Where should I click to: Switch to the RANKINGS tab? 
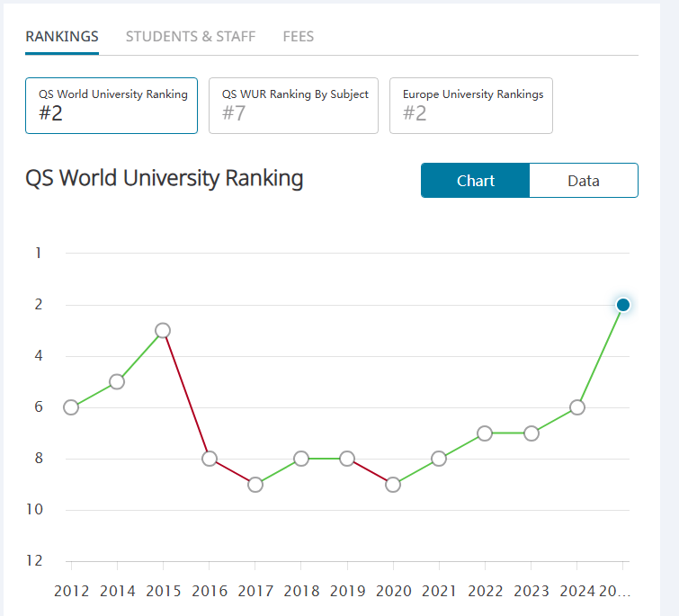pyautogui.click(x=62, y=36)
